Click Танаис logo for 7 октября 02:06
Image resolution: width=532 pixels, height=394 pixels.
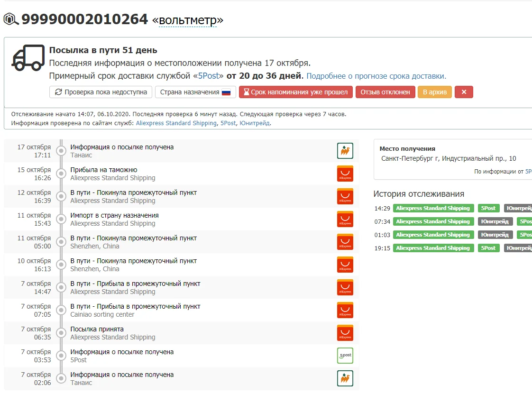[345, 378]
